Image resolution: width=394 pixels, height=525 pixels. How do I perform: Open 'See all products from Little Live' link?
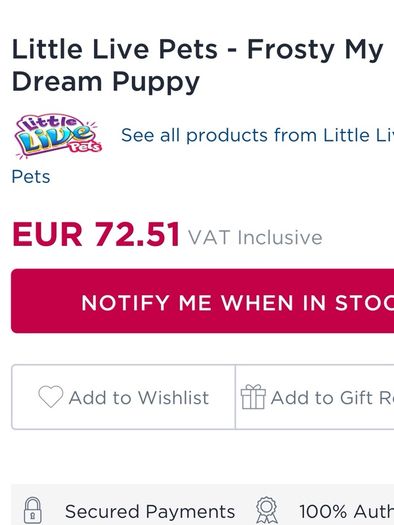[257, 135]
